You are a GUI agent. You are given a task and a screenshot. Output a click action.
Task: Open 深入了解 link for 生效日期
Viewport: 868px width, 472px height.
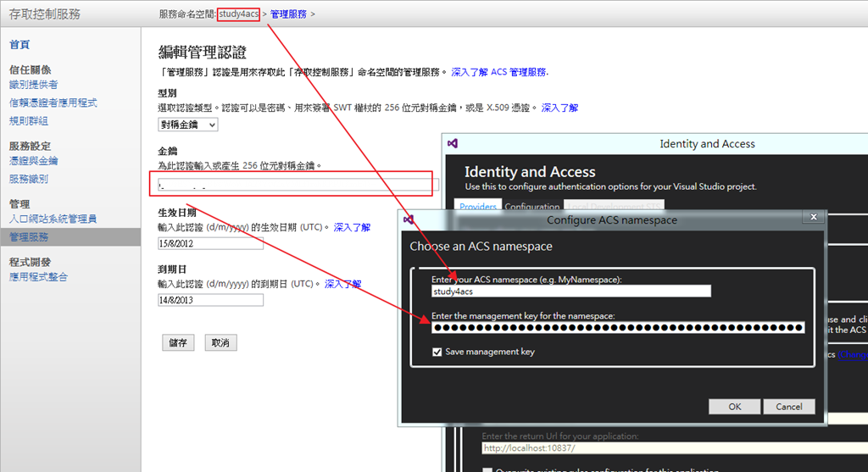pos(352,227)
